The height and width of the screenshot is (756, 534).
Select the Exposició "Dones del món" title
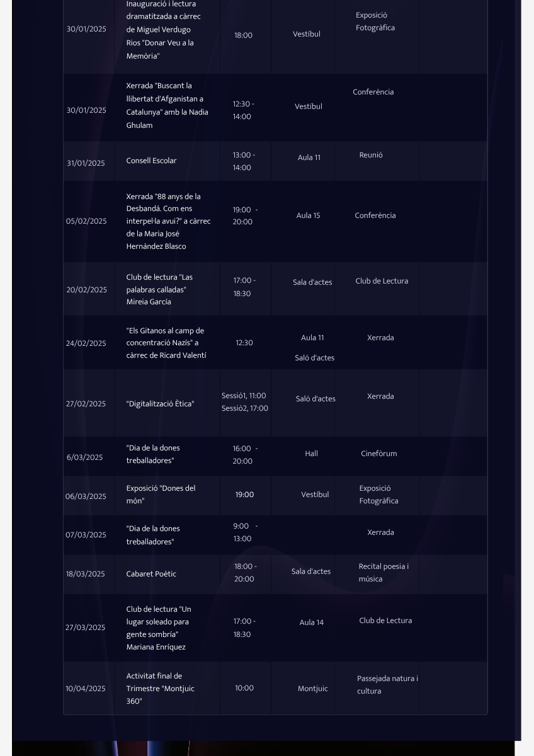(161, 495)
